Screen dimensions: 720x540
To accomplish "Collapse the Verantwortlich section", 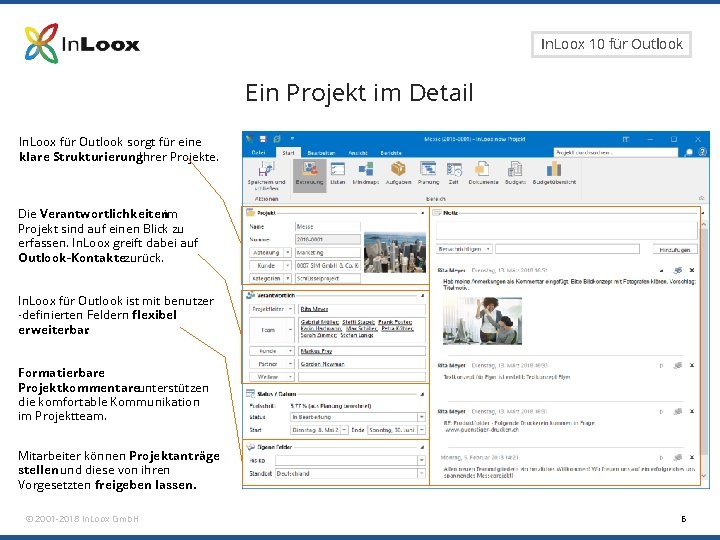I will 422,295.
